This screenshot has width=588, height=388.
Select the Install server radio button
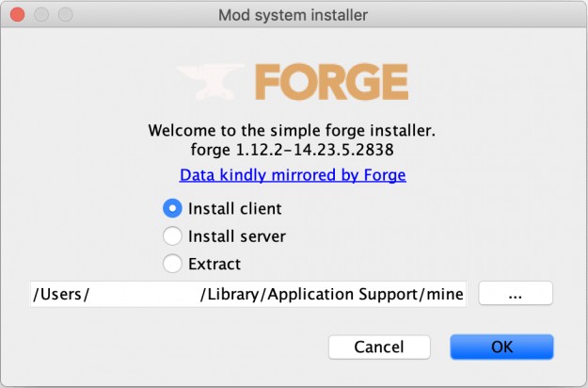pos(172,236)
